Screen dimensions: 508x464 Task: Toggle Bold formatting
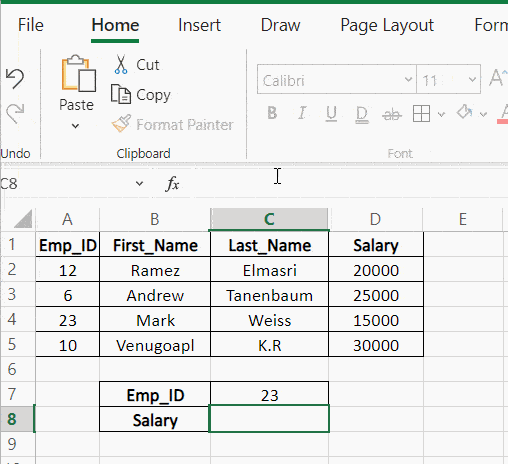point(272,113)
